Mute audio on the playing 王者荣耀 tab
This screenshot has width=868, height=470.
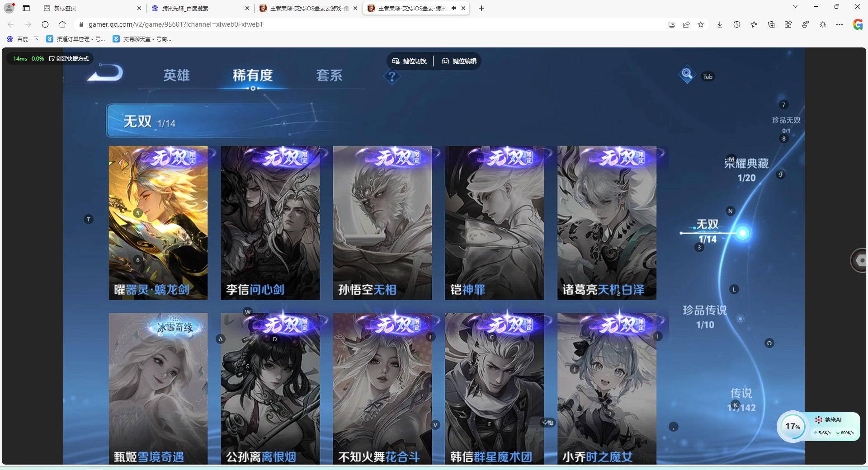453,8
